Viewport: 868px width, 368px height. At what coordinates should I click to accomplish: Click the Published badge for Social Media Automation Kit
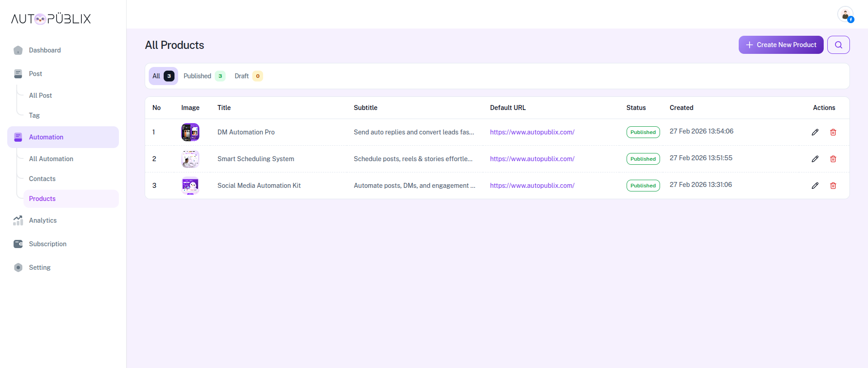coord(643,186)
